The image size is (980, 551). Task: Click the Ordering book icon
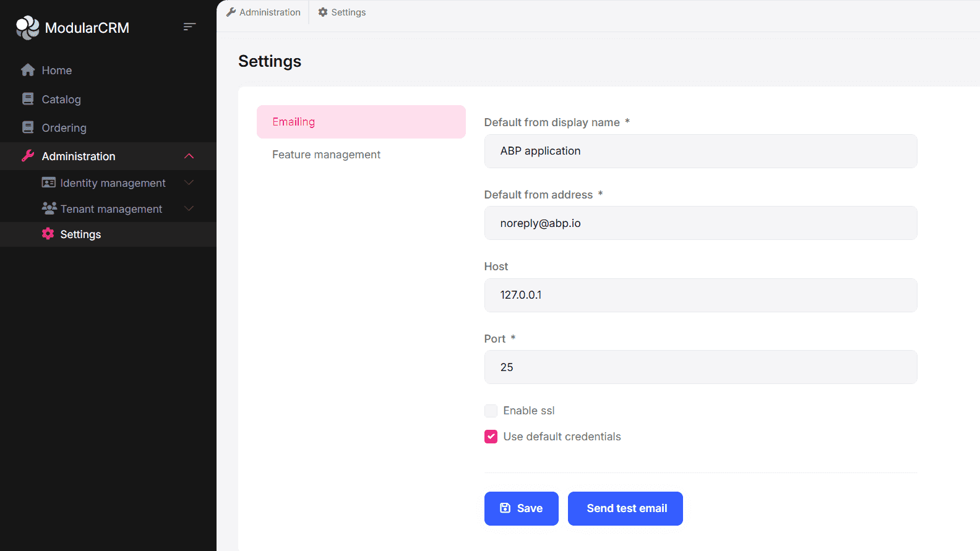pyautogui.click(x=28, y=127)
